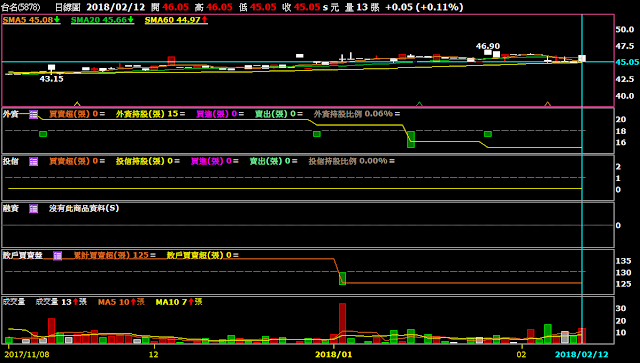This screenshot has width=640, height=363.
Task: Click the green triangle marker under the price chart
Action: pyautogui.click(x=419, y=104)
